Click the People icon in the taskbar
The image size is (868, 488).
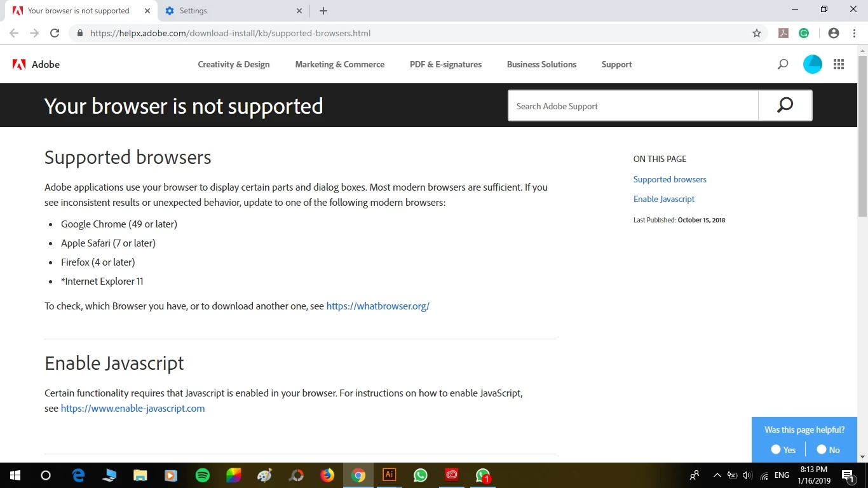[695, 475]
